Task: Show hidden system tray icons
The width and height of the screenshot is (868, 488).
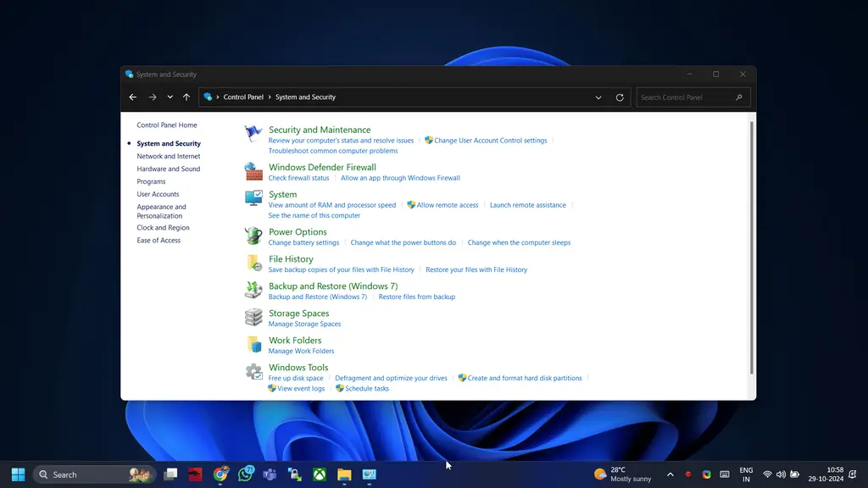Action: click(x=670, y=474)
